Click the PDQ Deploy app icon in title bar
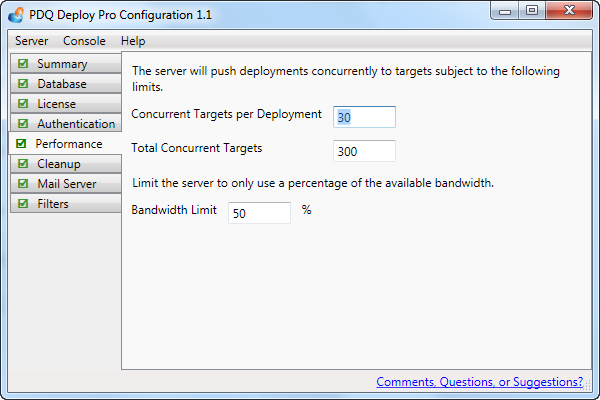The height and width of the screenshot is (400, 600). pos(16,15)
